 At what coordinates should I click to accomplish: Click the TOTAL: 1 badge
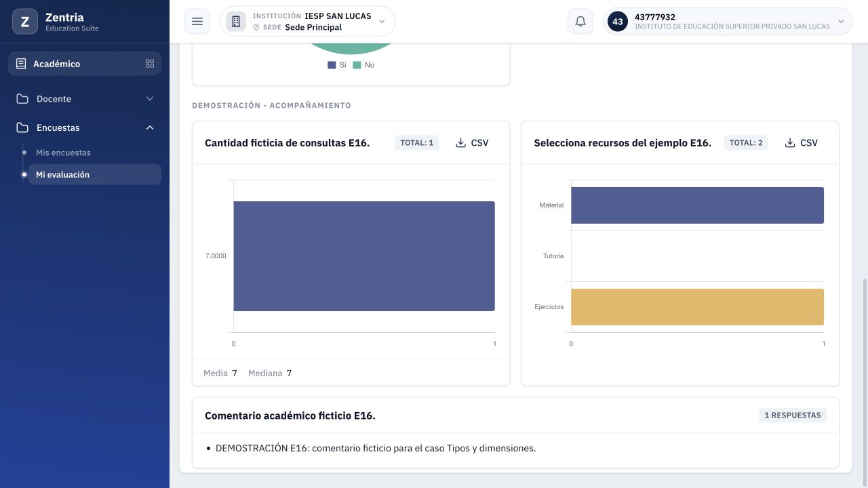click(x=417, y=143)
